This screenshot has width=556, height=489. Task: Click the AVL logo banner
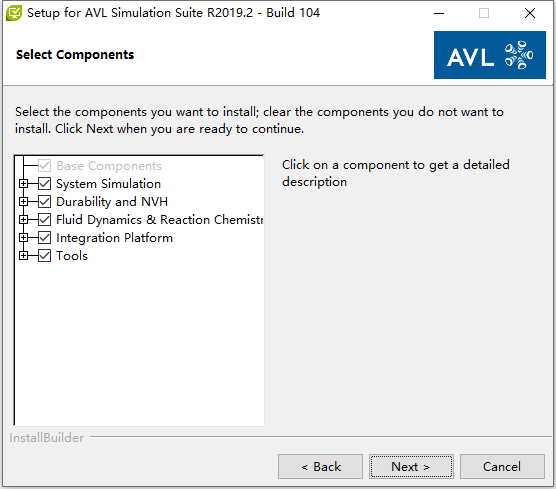(490, 55)
